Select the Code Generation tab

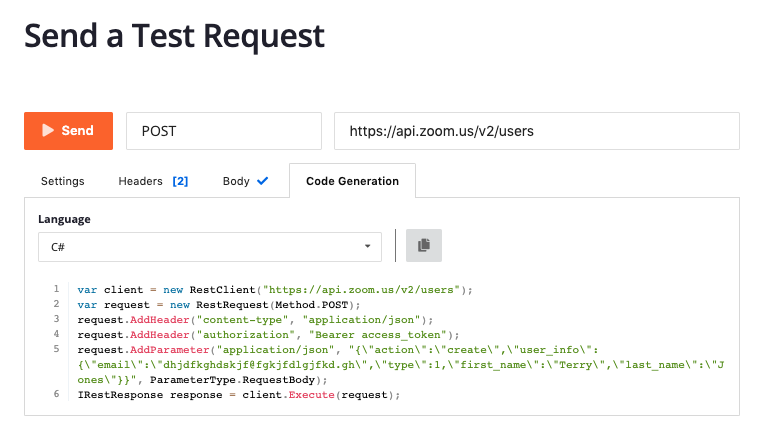[352, 182]
